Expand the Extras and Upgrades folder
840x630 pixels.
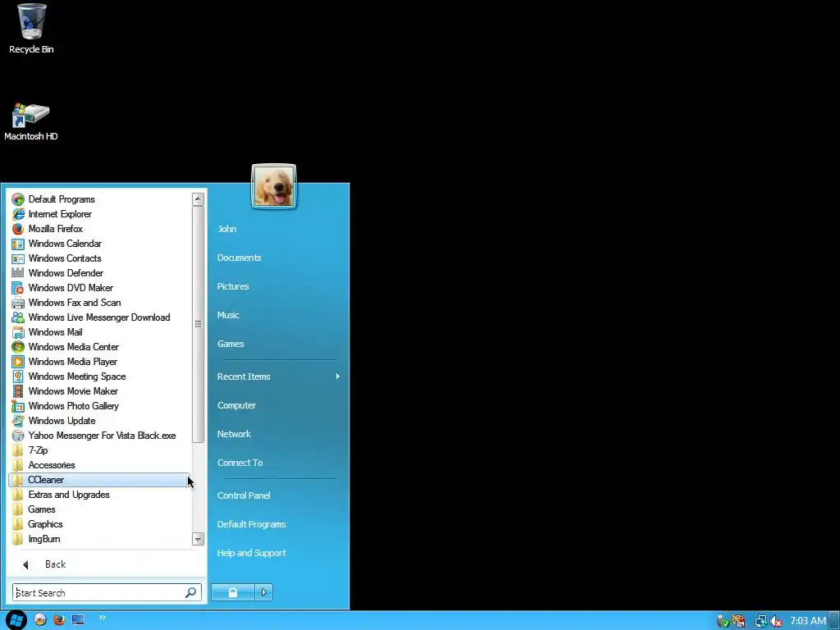point(99,495)
